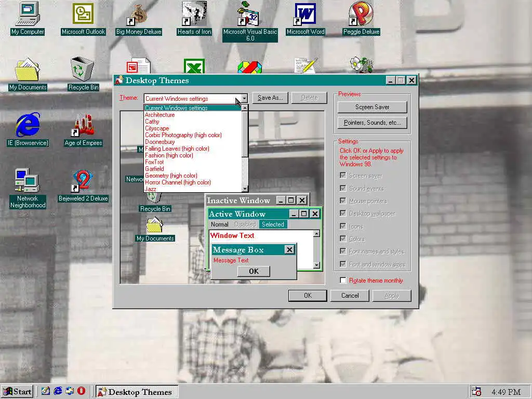
Task: Select the Age of Empires shortcut
Action: [x=83, y=129]
